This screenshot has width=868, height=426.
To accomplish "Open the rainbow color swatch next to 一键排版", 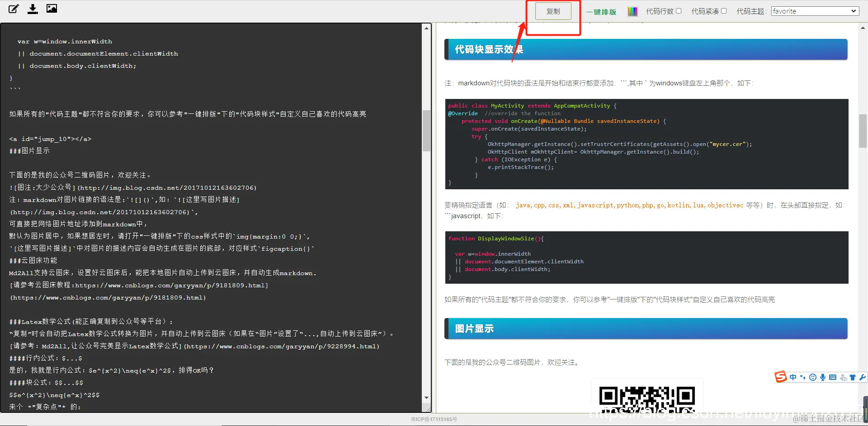I will [632, 11].
